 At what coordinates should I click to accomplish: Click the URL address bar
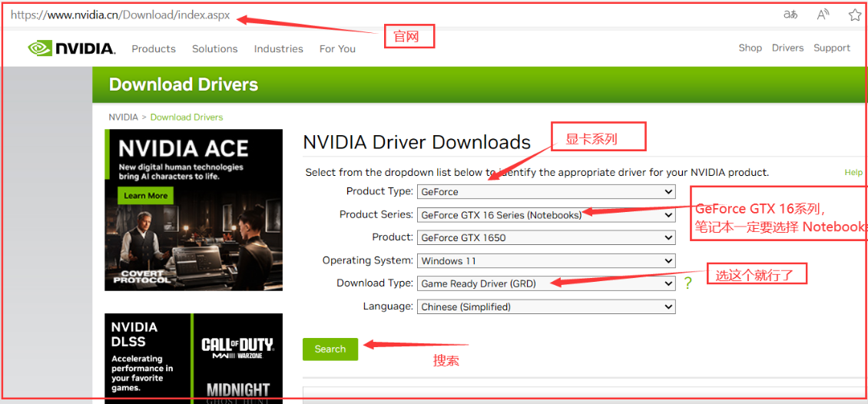120,15
